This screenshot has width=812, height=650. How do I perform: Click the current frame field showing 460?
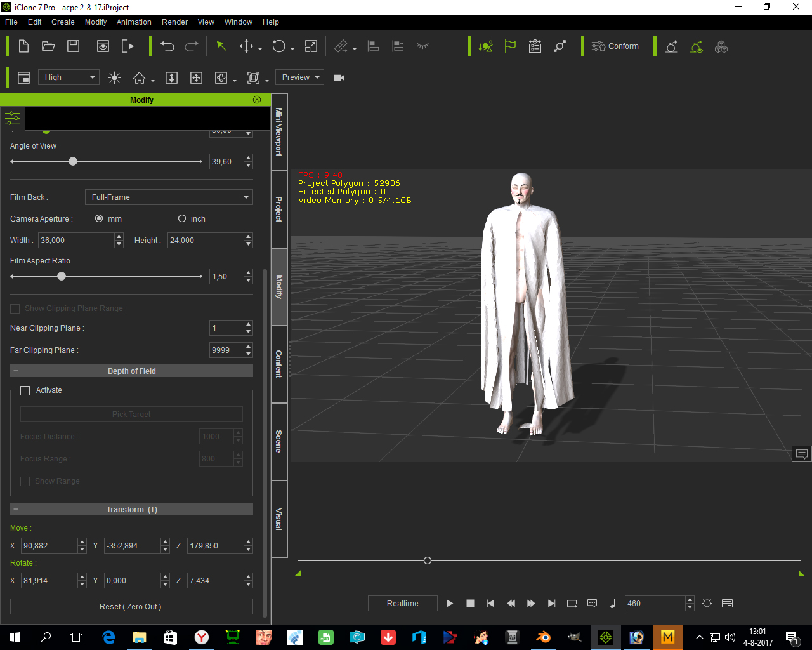[x=655, y=604]
